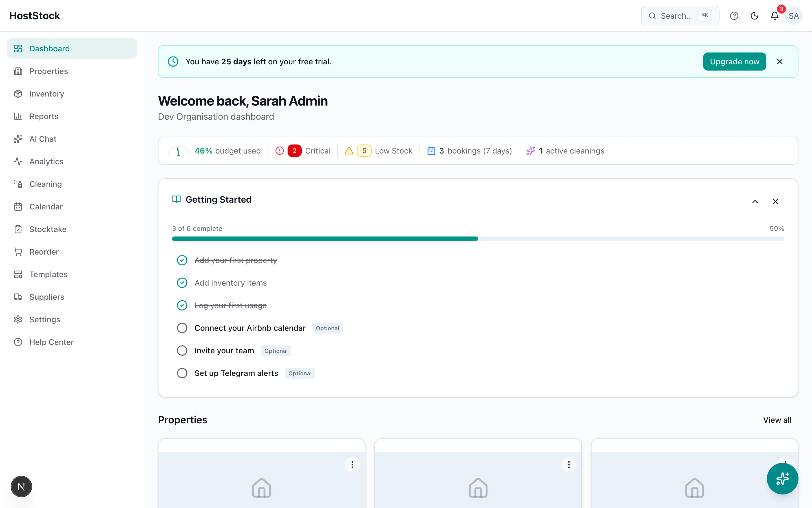Check 'Set up Telegram alerts' circle
The image size is (812, 508).
click(x=182, y=373)
